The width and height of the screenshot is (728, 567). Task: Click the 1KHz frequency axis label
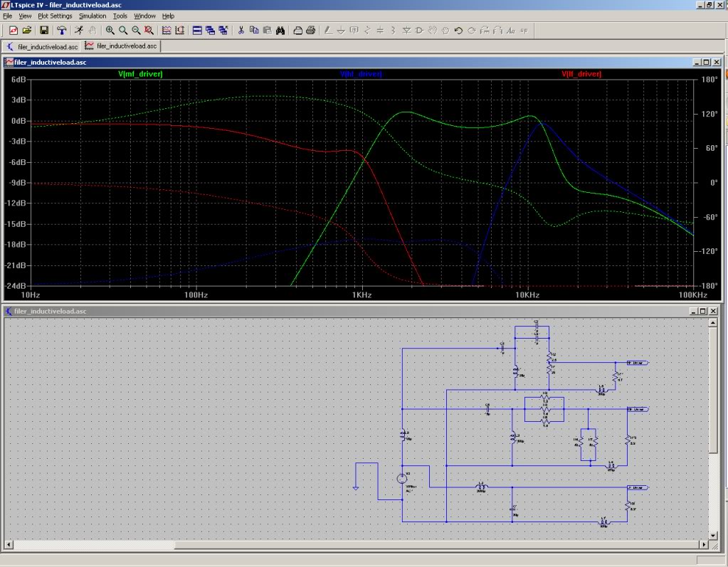pyautogui.click(x=362, y=295)
